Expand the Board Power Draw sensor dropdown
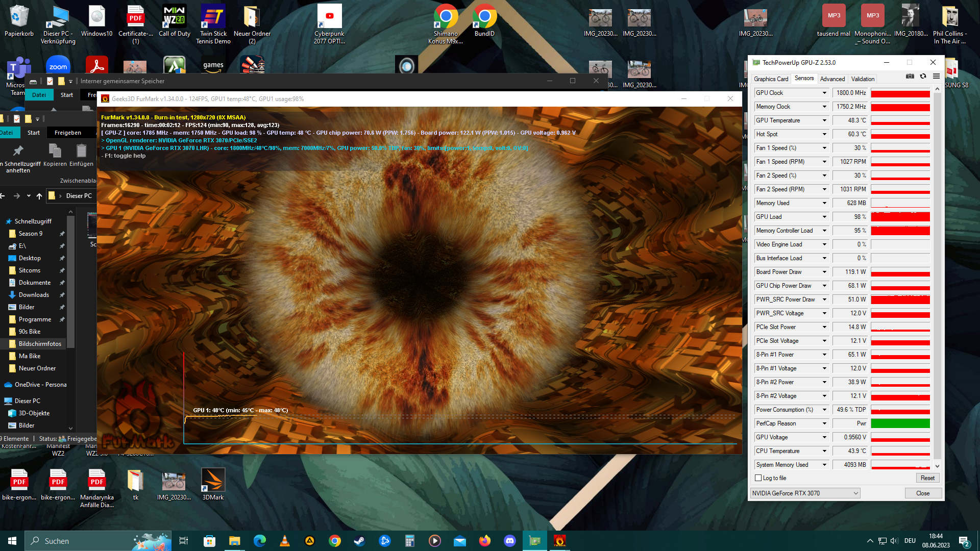 click(x=824, y=272)
